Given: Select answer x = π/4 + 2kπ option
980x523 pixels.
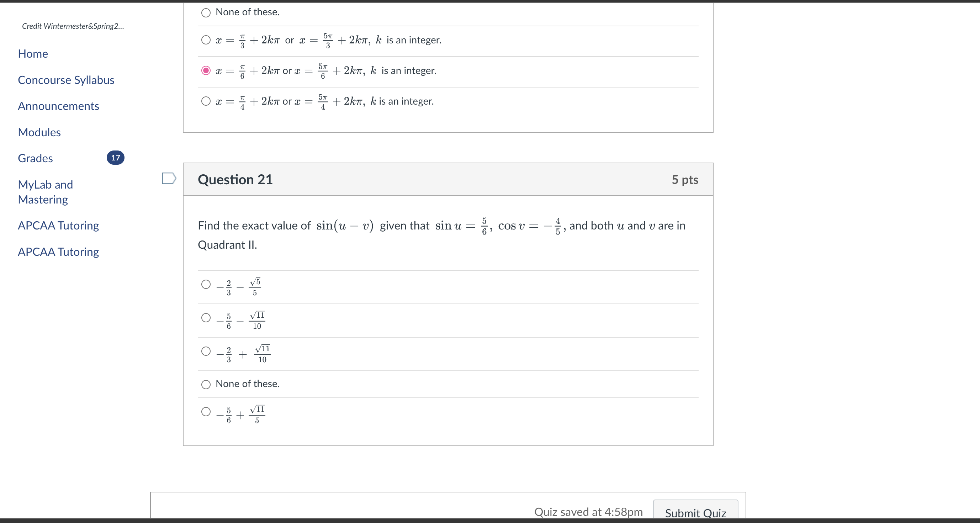Looking at the screenshot, I should 206,101.
